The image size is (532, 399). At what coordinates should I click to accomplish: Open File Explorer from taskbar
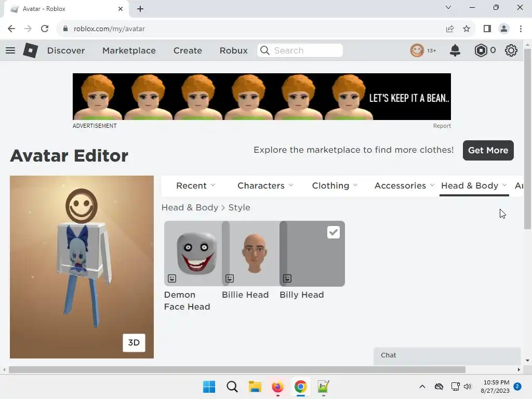[x=255, y=387]
